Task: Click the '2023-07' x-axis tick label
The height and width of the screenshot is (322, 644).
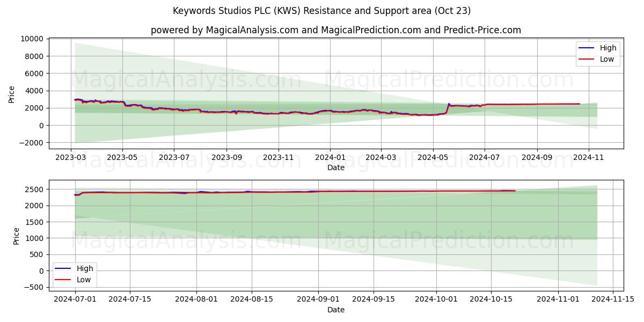Action: 173,158
